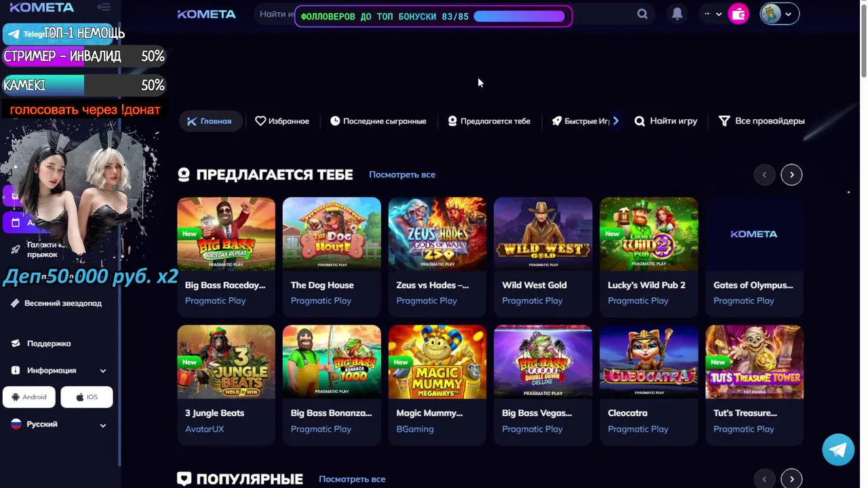Viewport: 868px width, 488px height.
Task: Open The Dog House game thumbnail
Action: [x=332, y=234]
